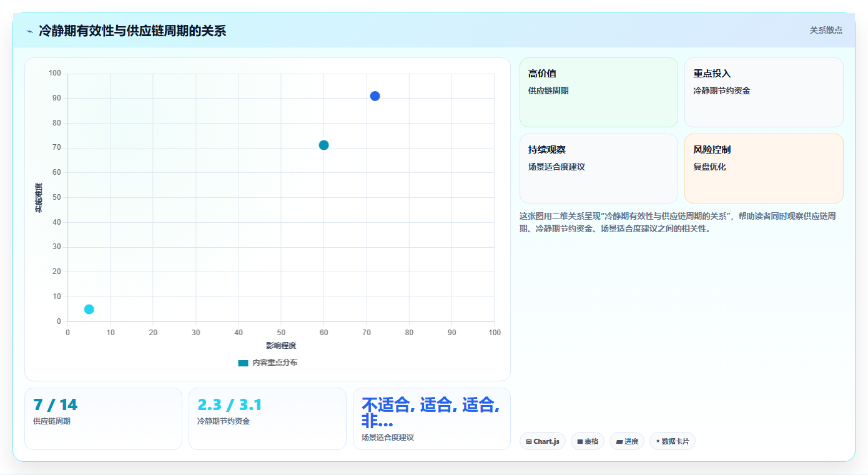Click the 7 / 14 供应链周期 stat card
Viewport: 868px width, 475px height.
(x=103, y=419)
